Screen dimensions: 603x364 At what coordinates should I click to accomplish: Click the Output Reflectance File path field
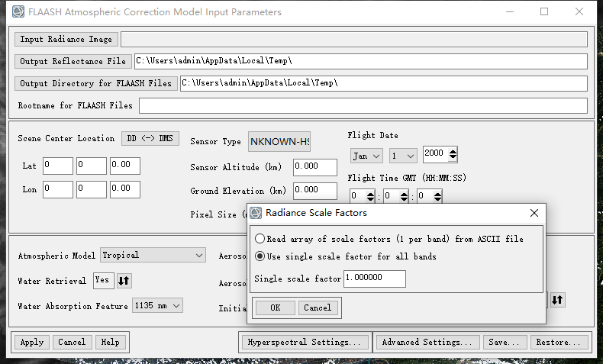coord(361,62)
